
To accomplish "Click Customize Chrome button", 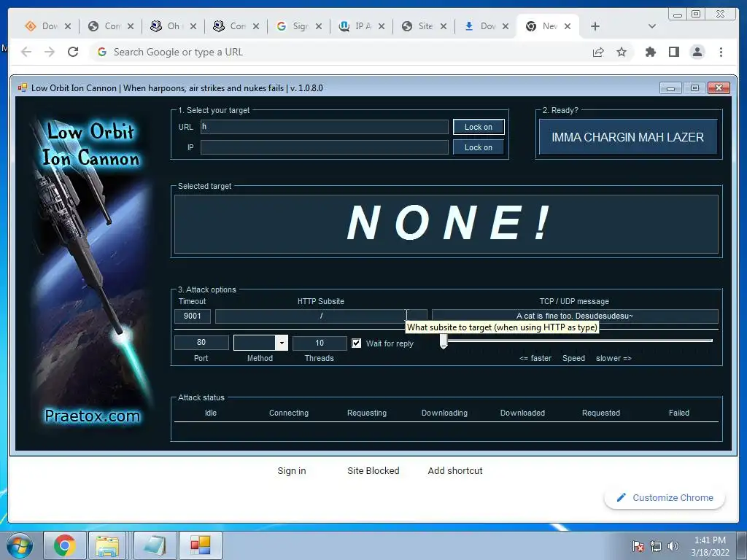I will 665,497.
